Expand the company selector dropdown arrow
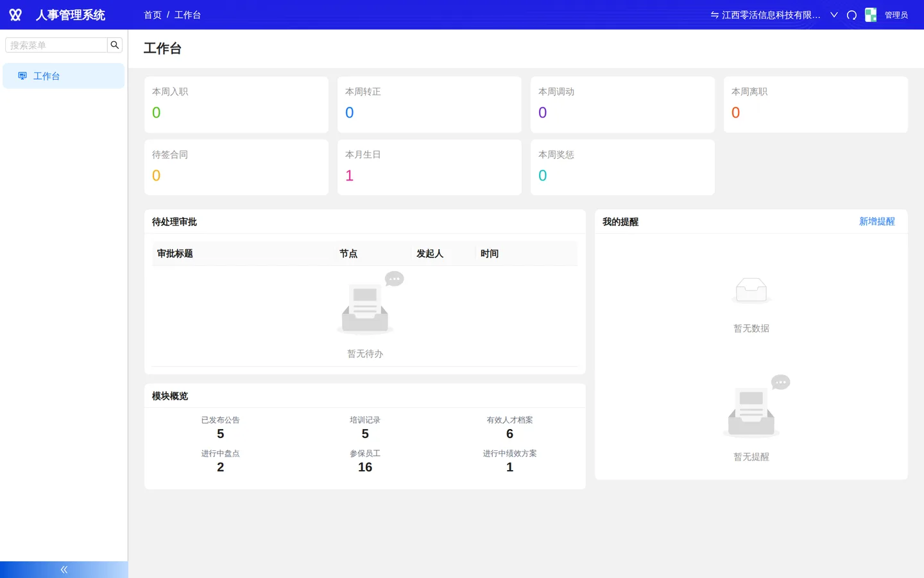This screenshot has width=924, height=578. coord(834,15)
